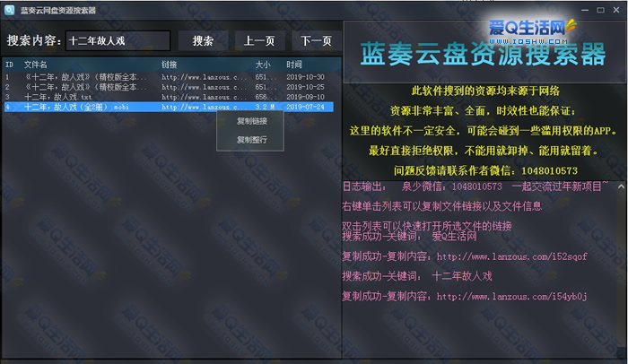
Task: Choose 复制链接 from the context menu
Action: (251, 121)
